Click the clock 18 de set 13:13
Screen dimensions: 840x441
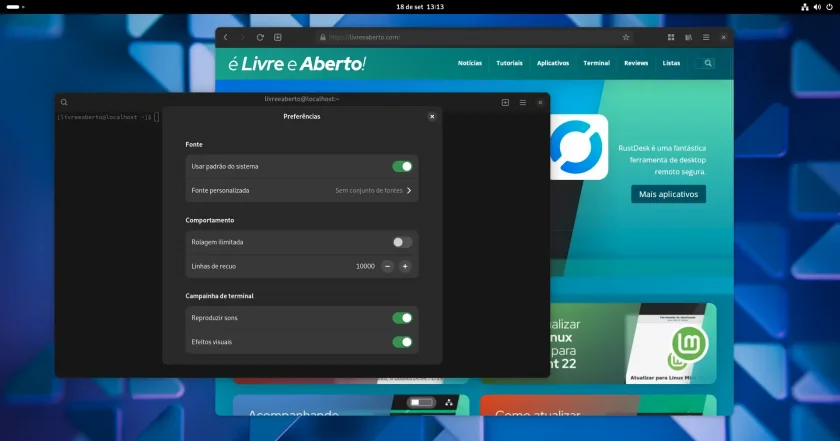420,7
